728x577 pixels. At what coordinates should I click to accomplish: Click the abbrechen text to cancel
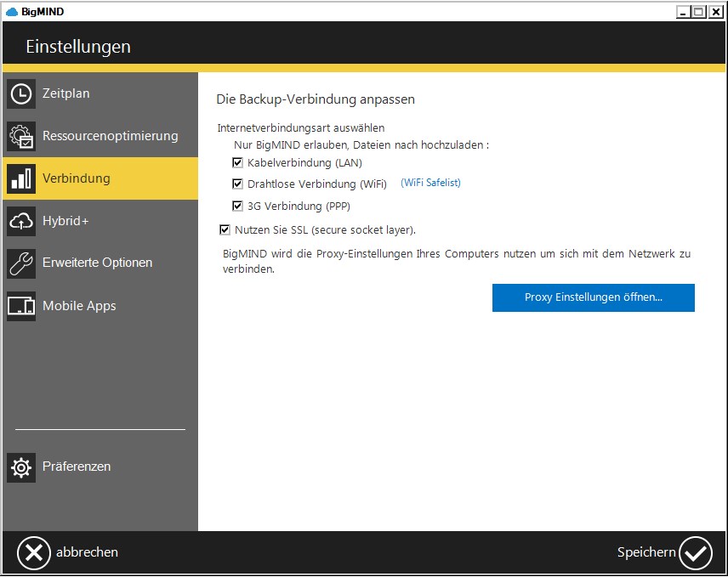(87, 552)
